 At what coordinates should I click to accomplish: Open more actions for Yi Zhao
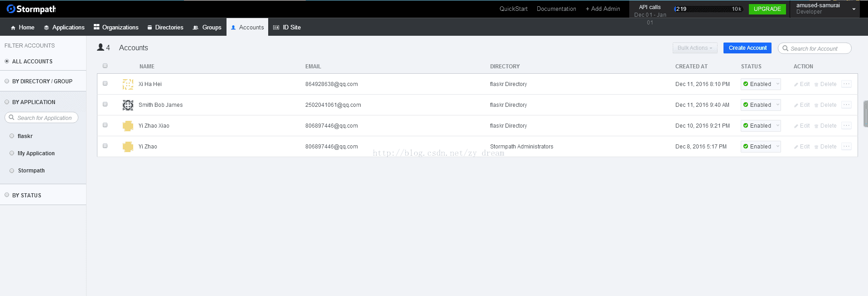pyautogui.click(x=846, y=147)
